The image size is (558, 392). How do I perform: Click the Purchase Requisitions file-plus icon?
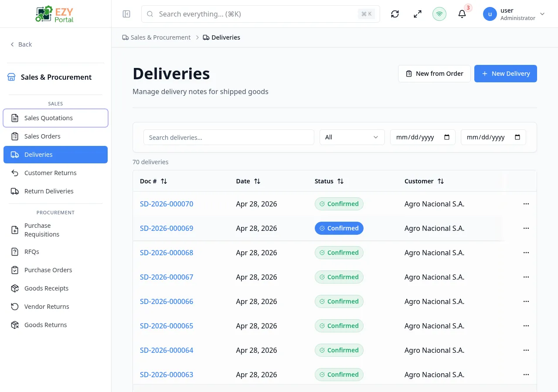[x=15, y=230]
